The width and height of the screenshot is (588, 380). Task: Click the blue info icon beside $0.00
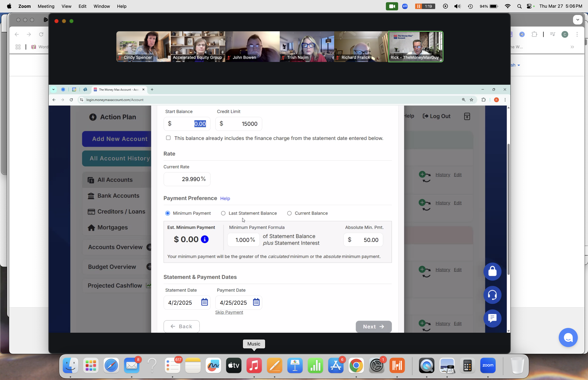pos(205,239)
